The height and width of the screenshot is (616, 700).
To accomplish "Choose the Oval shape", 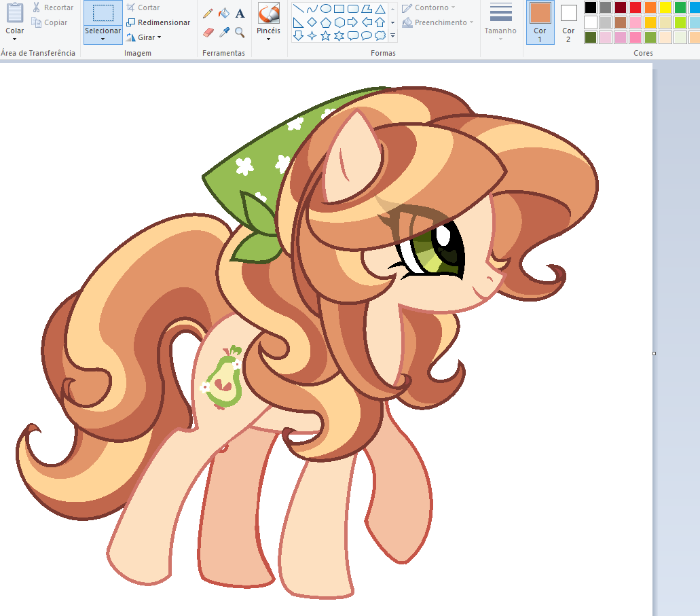I will (x=326, y=8).
